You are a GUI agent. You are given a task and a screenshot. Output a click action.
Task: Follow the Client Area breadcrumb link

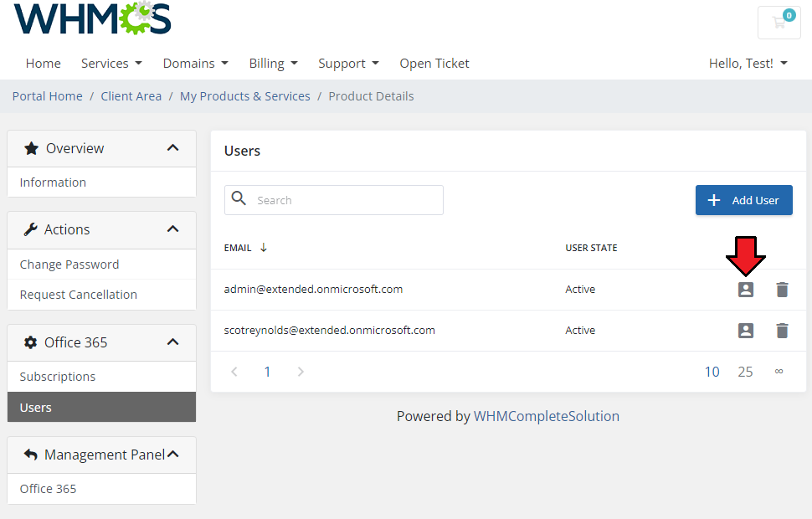pos(131,96)
